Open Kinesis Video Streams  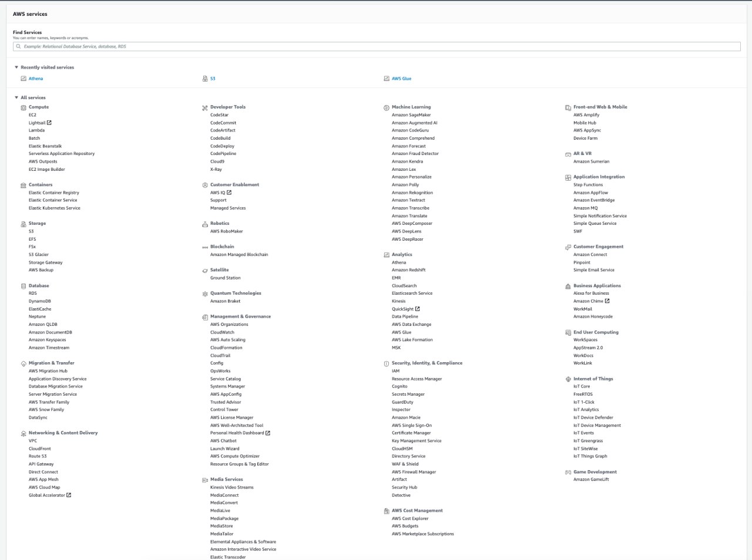pos(232,487)
